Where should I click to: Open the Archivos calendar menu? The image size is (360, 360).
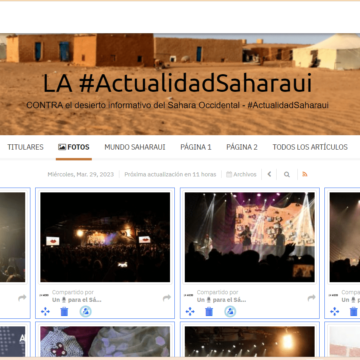pos(241,174)
